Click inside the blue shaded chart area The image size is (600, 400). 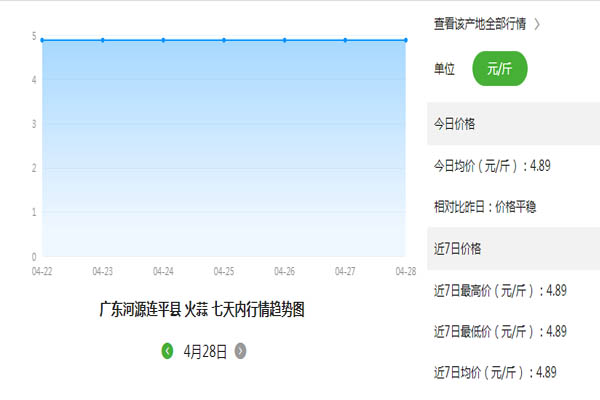pyautogui.click(x=224, y=150)
